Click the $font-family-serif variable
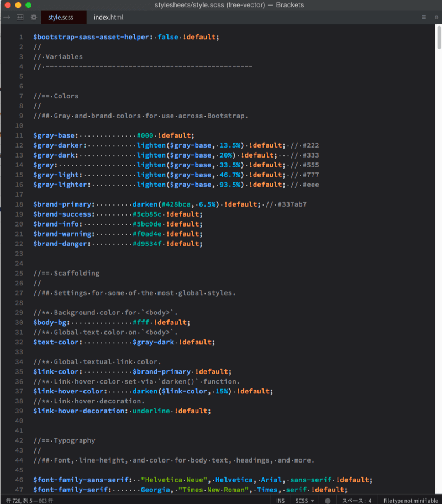442x504 pixels. 70,490
